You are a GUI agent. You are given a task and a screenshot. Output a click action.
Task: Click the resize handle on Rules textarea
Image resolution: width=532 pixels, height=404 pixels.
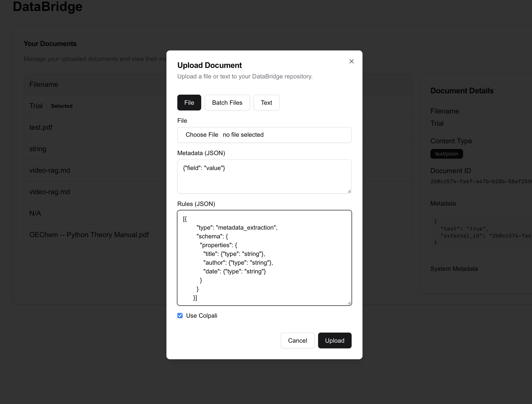[349, 303]
